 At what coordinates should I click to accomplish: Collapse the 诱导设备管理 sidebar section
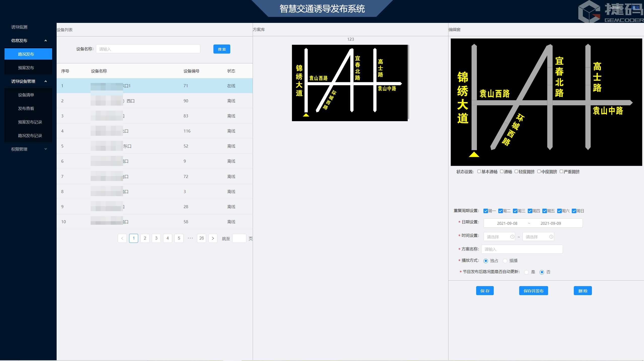(x=28, y=81)
